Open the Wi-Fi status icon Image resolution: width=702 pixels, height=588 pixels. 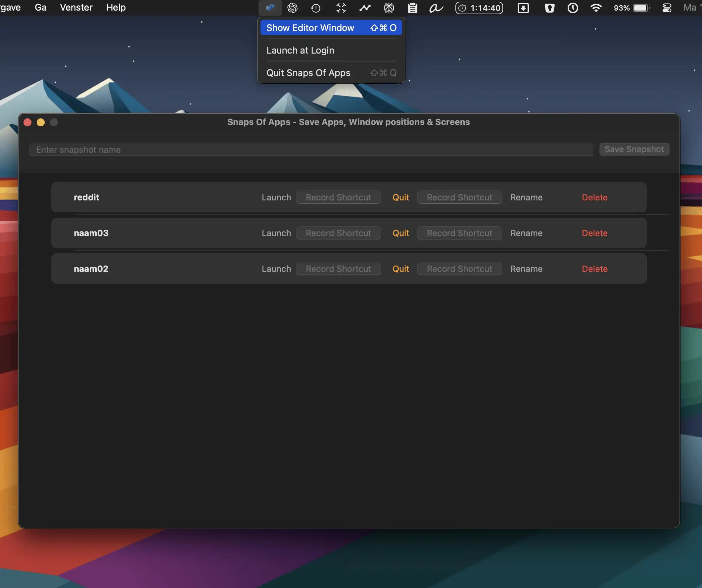596,8
